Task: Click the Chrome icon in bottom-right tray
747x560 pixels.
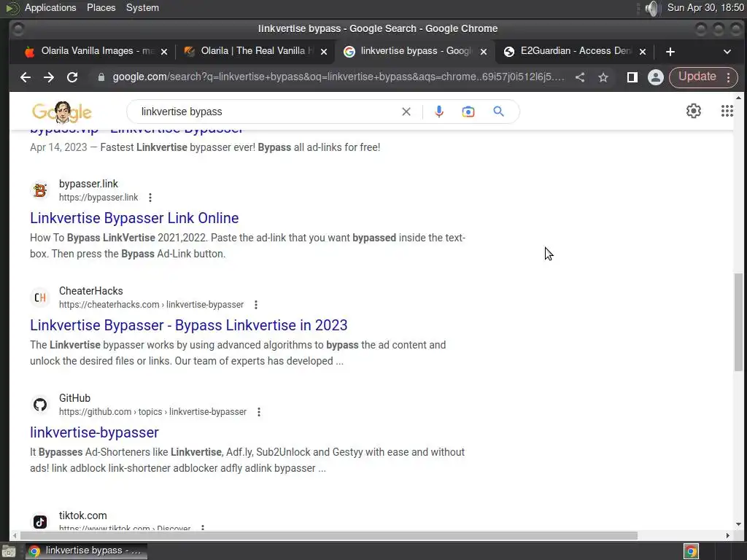Action: tap(691, 551)
